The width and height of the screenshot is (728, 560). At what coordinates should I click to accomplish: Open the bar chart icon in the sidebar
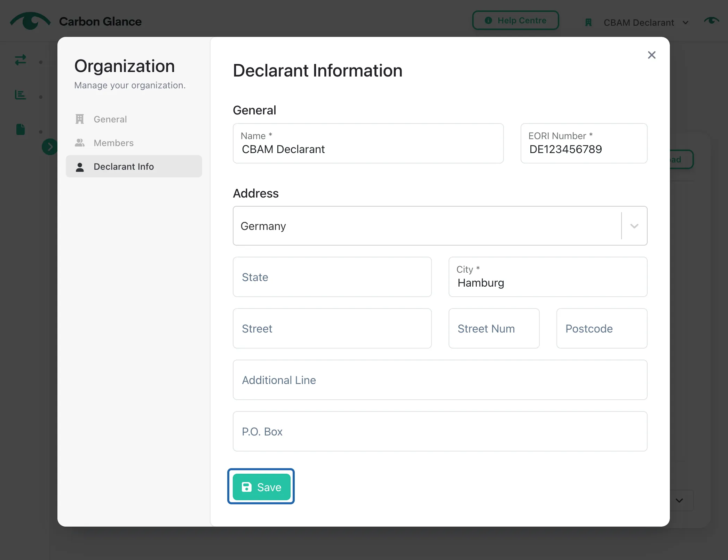21,95
